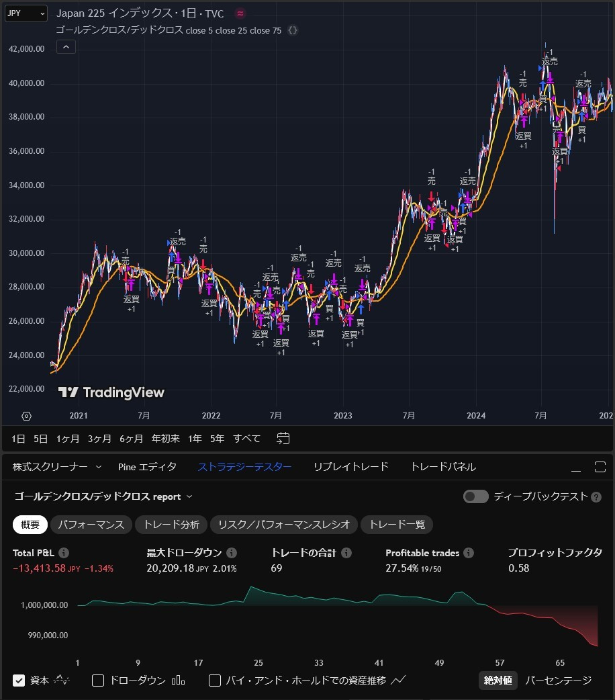Viewport: 615px width, 700px height.
Task: Select the 年初来 time range
Action: [166, 439]
